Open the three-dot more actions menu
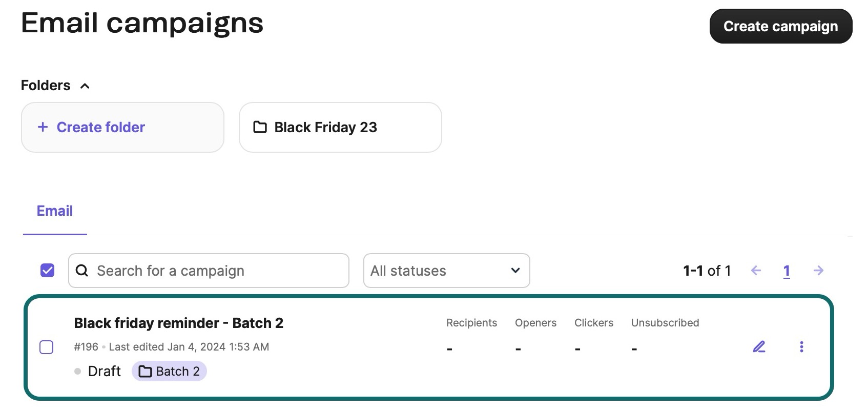This screenshot has width=868, height=411. [x=801, y=347]
